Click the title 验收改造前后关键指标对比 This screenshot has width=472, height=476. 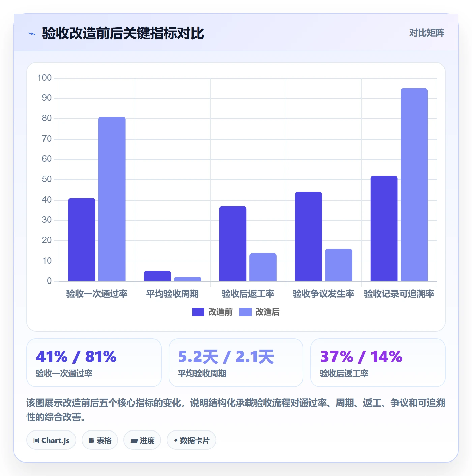123,33
